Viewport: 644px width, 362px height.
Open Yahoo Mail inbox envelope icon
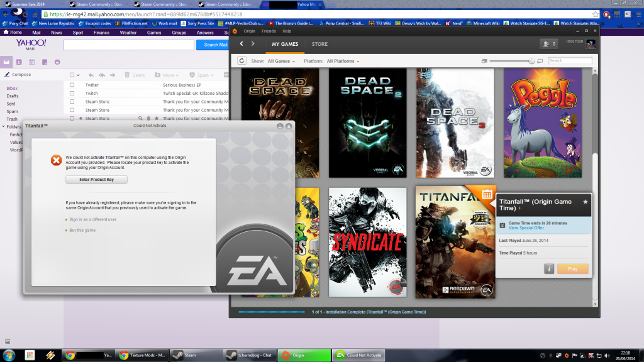click(x=6, y=62)
